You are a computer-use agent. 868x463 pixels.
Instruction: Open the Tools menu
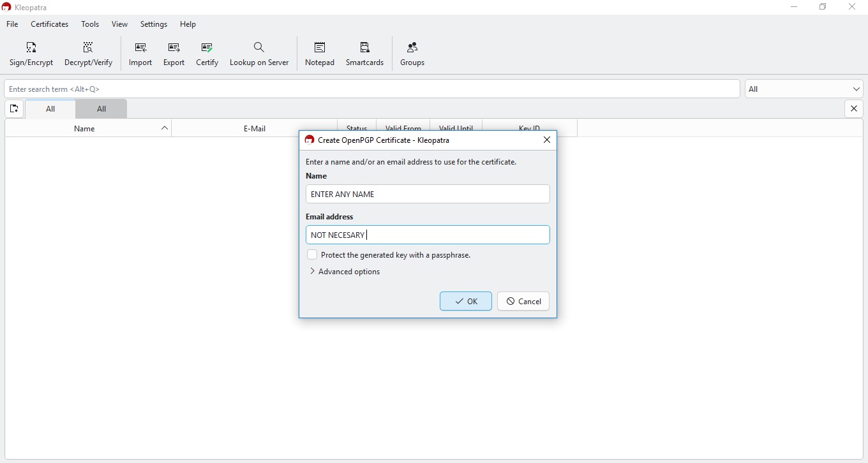click(90, 24)
